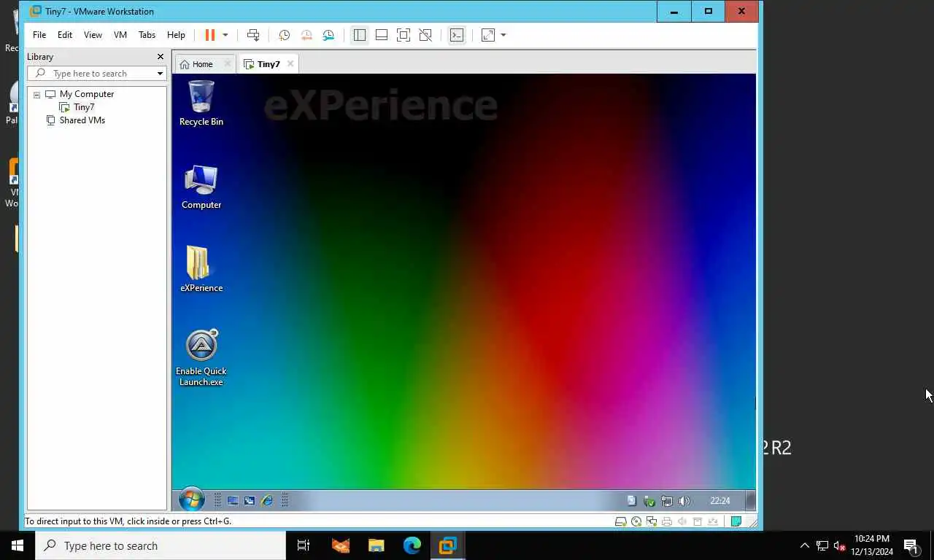
Task: Open the Library search filter dropdown
Action: tap(160, 74)
